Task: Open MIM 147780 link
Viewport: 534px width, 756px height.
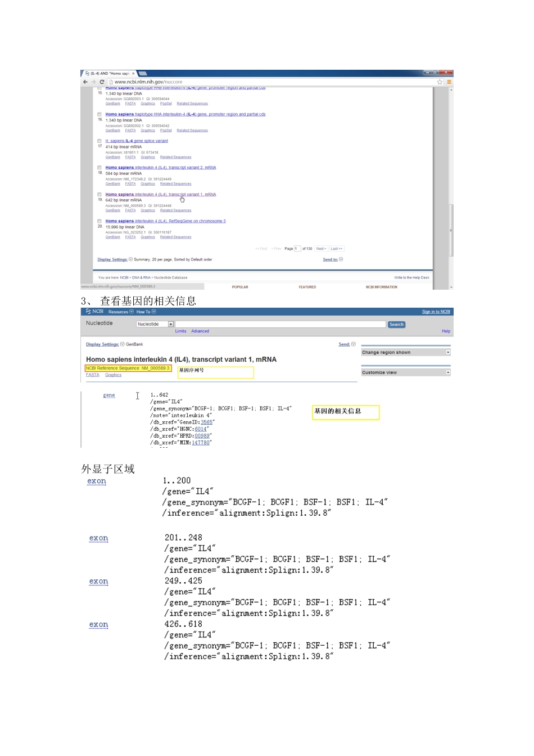Action: pyautogui.click(x=201, y=443)
